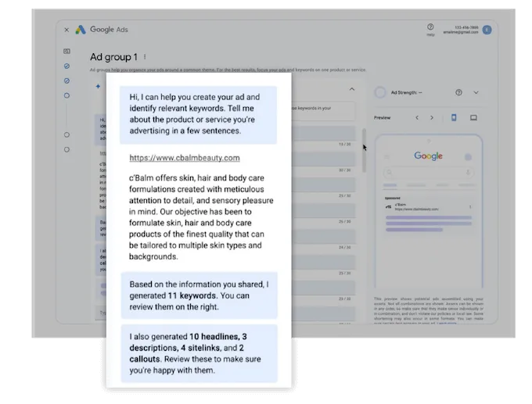Click the headline field showing 24/30
532x404 pixels.
point(323,236)
